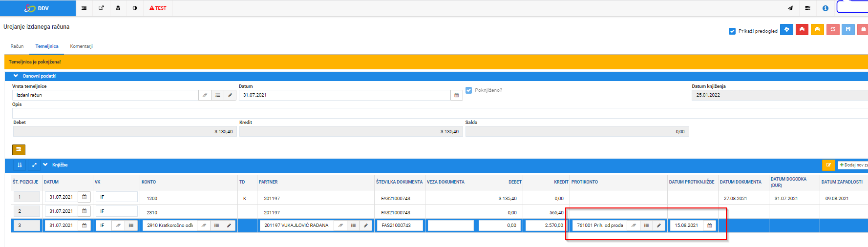The height and width of the screenshot is (247, 868).
Task: Open the top-right list menu icon
Action: pyautogui.click(x=807, y=8)
